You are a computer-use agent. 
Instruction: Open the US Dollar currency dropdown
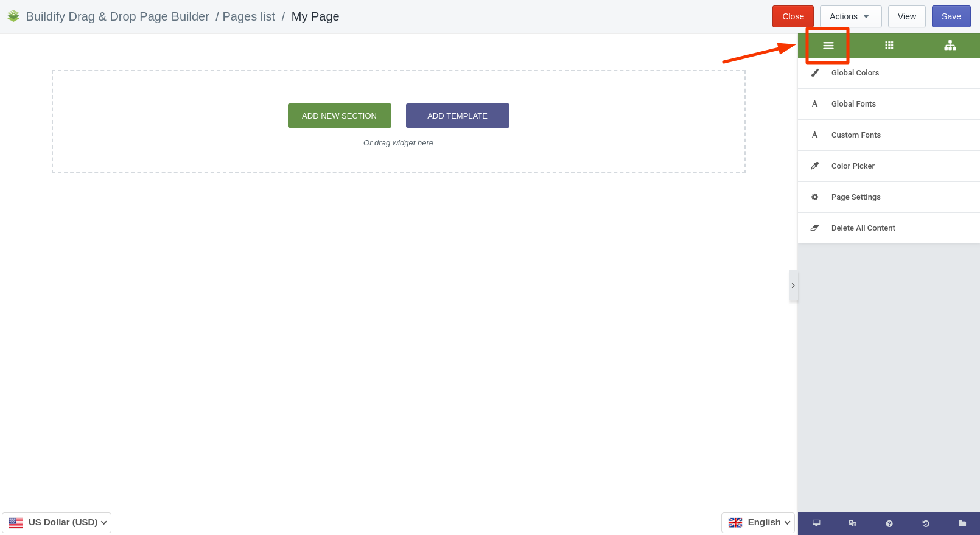57,523
